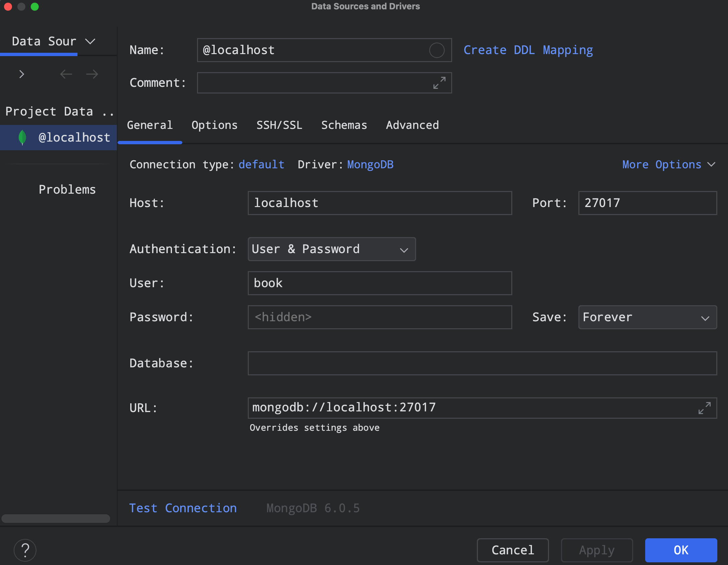The width and height of the screenshot is (728, 565).
Task: Open help with the question mark icon
Action: [x=25, y=550]
